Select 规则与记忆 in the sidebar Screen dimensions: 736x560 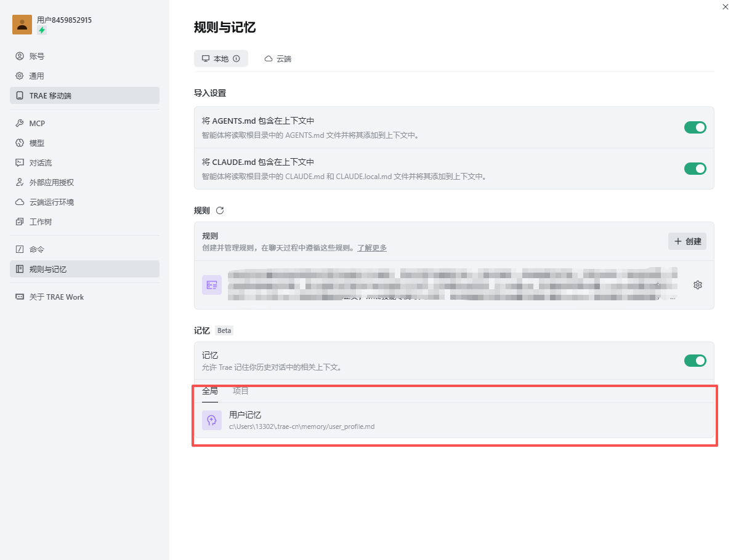coord(84,269)
